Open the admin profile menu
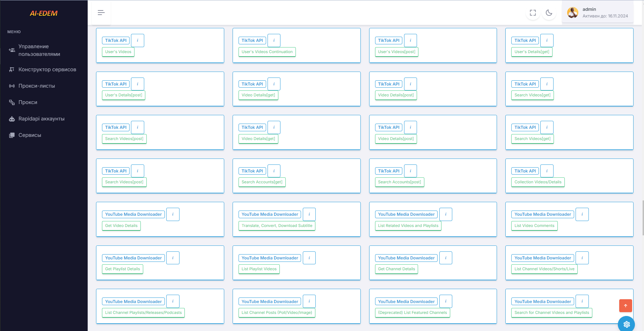This screenshot has height=331, width=644. (598, 13)
